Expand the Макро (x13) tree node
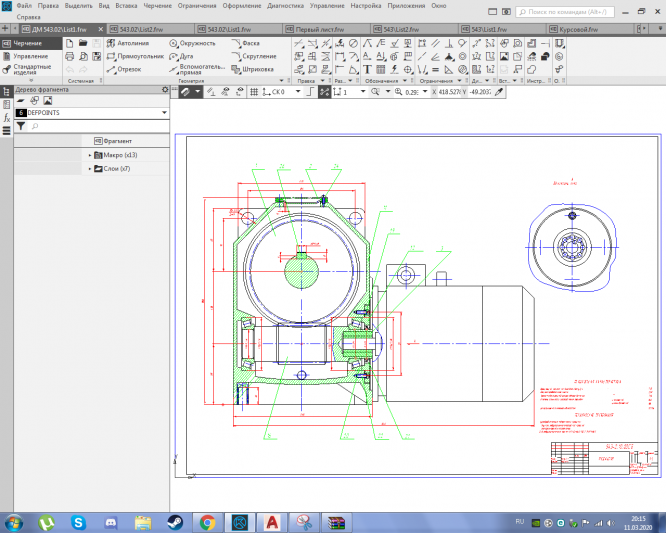The height and width of the screenshot is (533, 666). [x=90, y=155]
